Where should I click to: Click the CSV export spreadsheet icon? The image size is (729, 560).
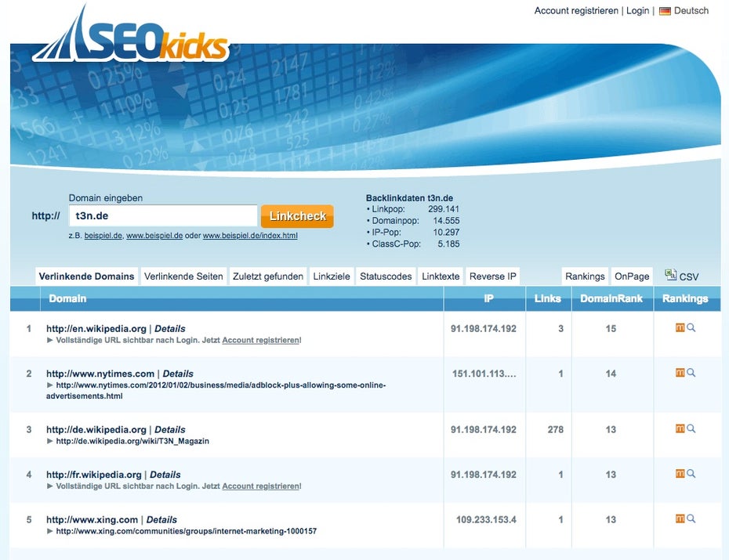[670, 274]
